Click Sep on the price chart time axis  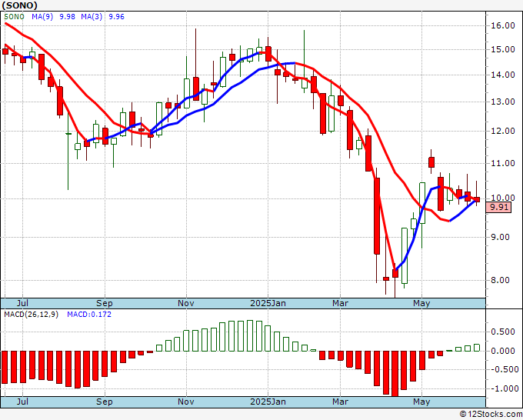[x=105, y=303]
